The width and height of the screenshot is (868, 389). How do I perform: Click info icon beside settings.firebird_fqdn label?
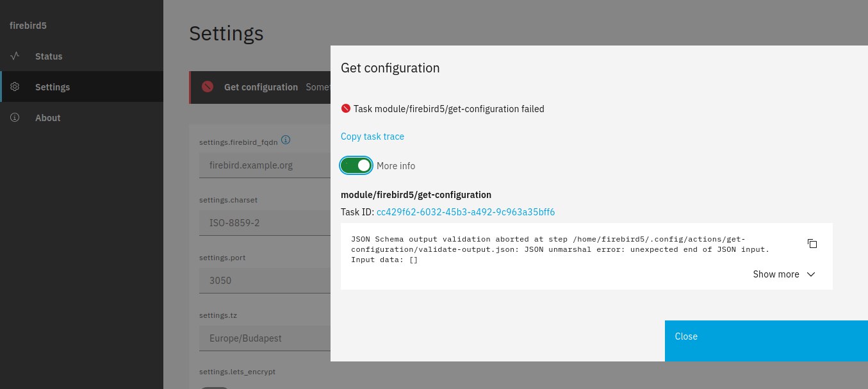coord(286,140)
